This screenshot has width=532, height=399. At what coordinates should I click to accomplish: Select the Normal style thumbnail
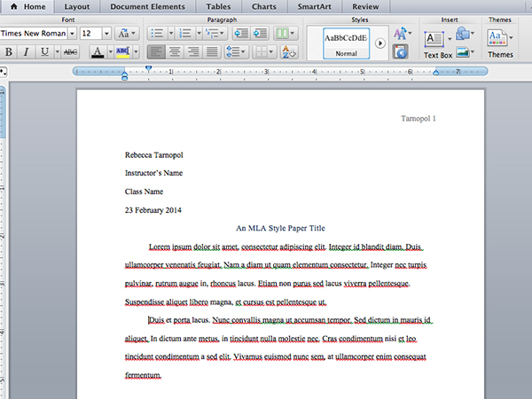pyautogui.click(x=346, y=43)
